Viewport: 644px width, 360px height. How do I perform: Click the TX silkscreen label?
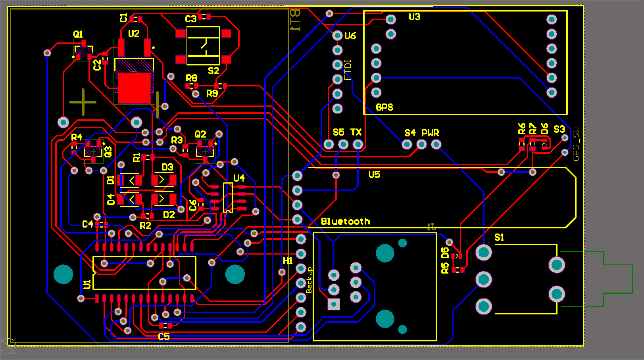pos(356,132)
